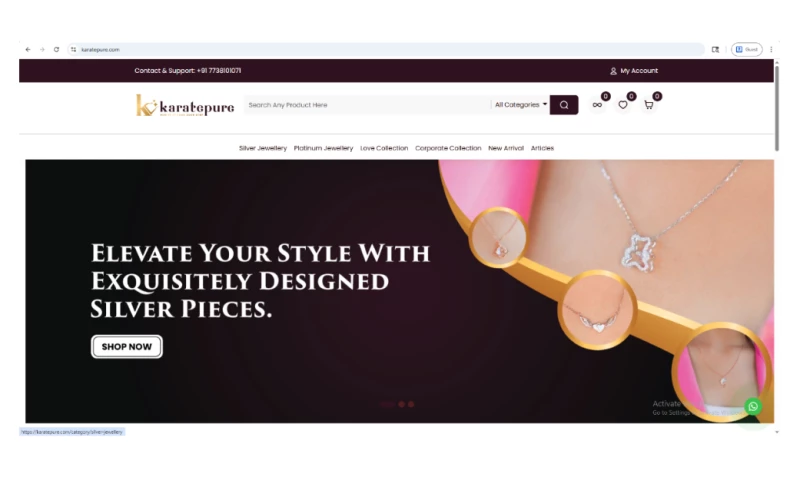This screenshot has height=480, width=800.
Task: Open the compare products icon
Action: (597, 105)
